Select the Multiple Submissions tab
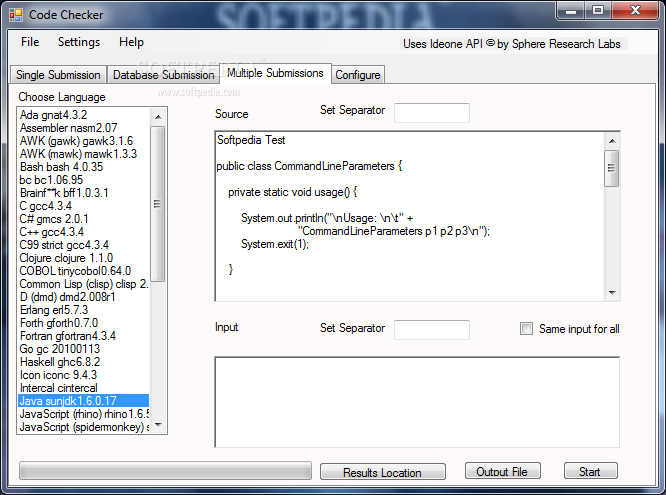 (275, 73)
